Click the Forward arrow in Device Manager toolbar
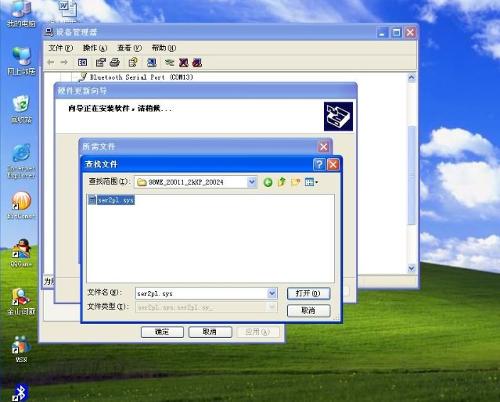This screenshot has height=402, width=500. click(x=64, y=62)
